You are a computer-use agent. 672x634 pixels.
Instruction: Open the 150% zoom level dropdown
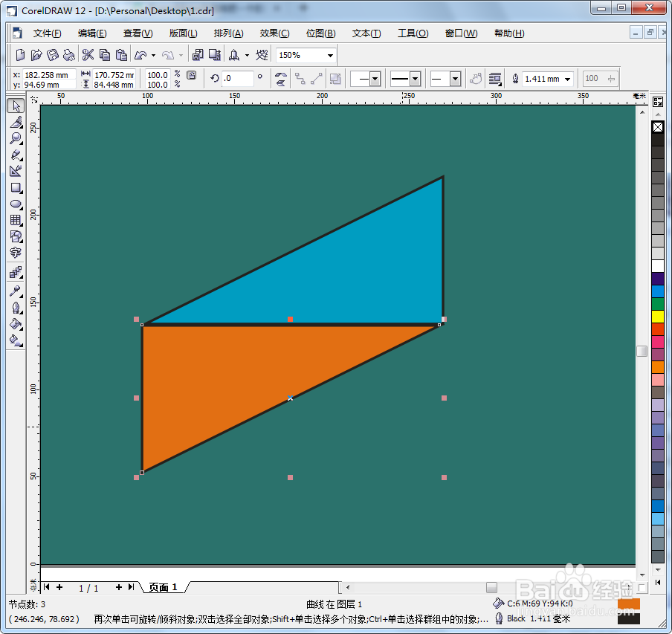pyautogui.click(x=330, y=55)
